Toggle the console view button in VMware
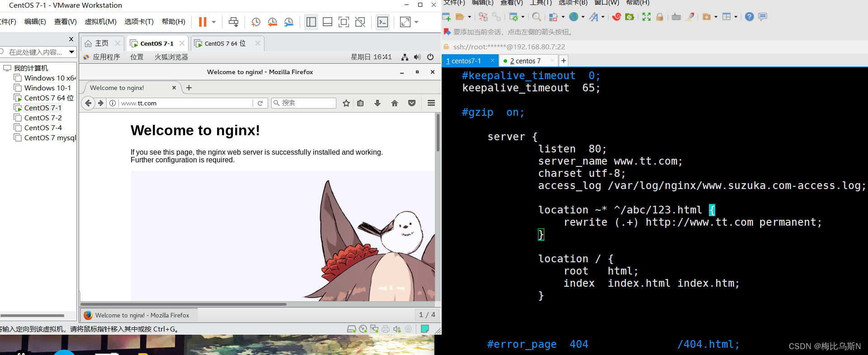The width and height of the screenshot is (868, 355). [x=383, y=22]
